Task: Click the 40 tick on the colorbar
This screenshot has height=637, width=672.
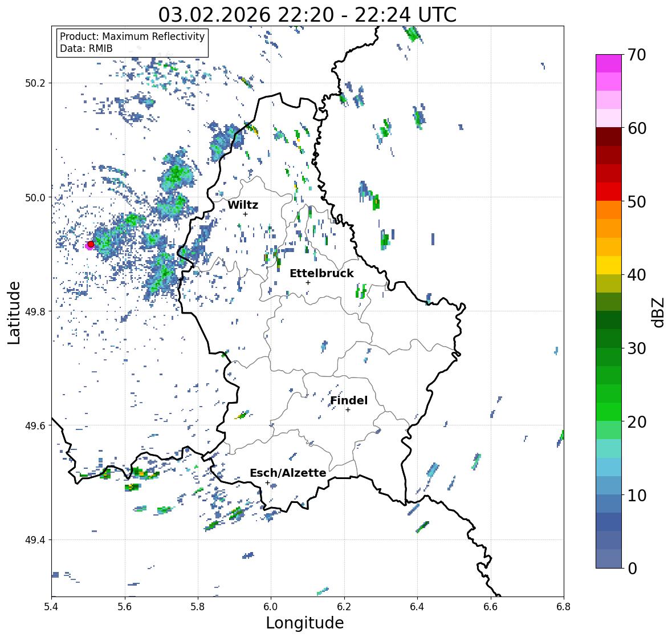Action: 637,275
